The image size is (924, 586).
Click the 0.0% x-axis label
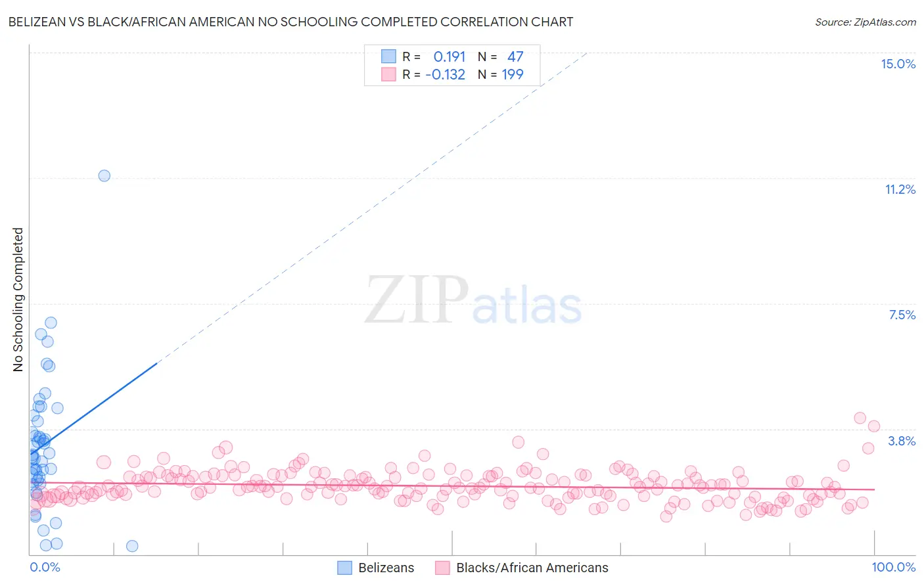tap(45, 567)
